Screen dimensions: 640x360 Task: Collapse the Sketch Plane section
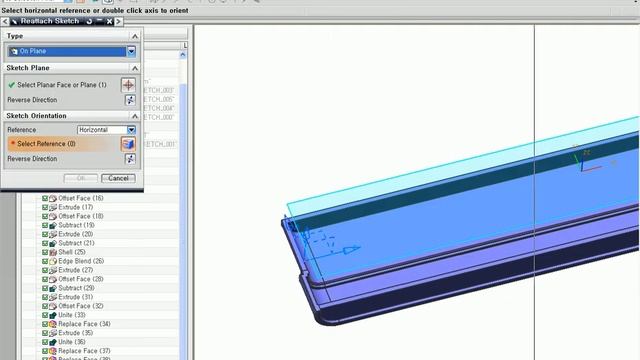pyautogui.click(x=135, y=68)
